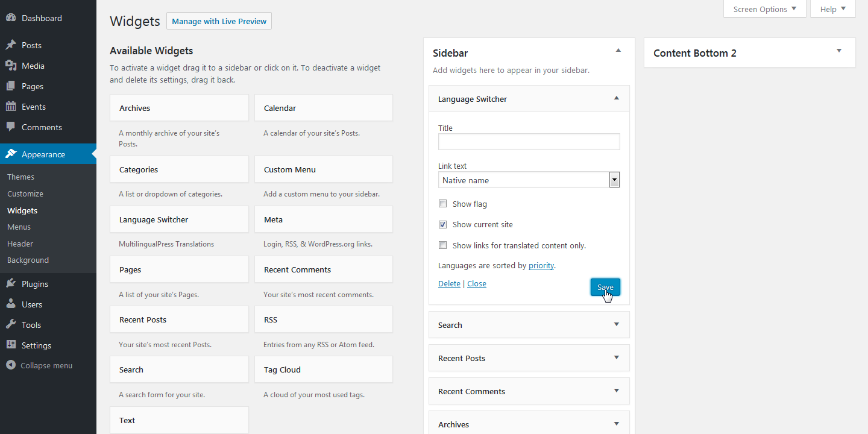This screenshot has width=868, height=434.
Task: Disable Show current site
Action: (x=442, y=224)
